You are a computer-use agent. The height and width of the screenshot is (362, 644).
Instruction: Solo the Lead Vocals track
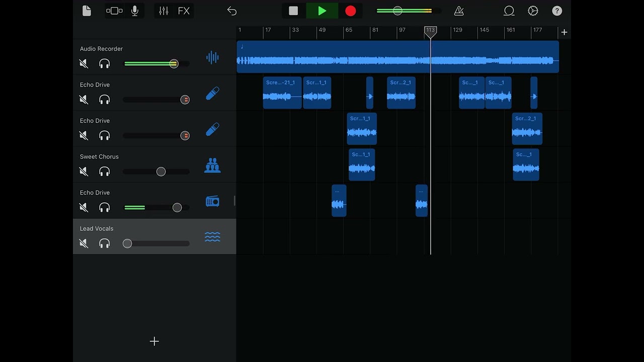[x=104, y=243]
